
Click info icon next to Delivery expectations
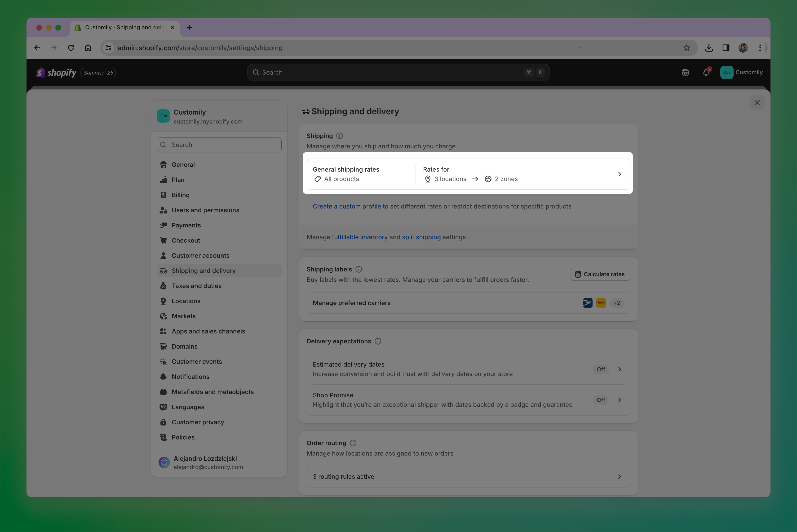pos(378,341)
